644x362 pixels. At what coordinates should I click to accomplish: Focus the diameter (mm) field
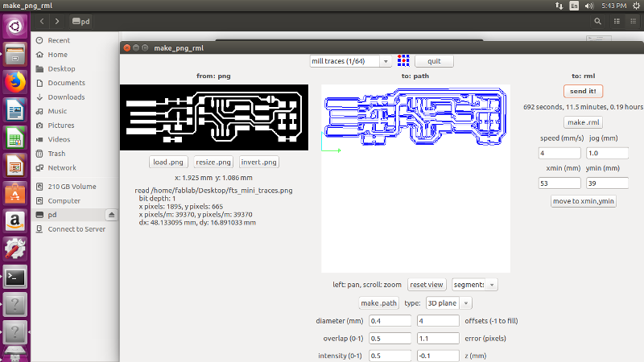390,320
